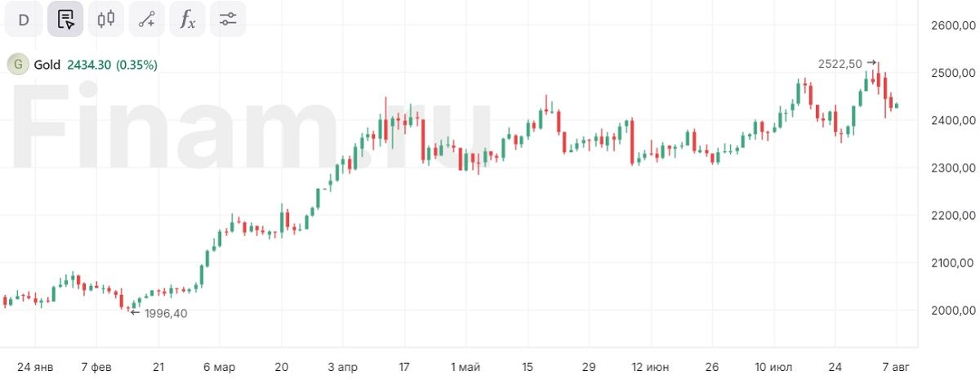Image resolution: width=980 pixels, height=380 pixels.
Task: Click the 12 июн date on time axis
Action: (649, 367)
